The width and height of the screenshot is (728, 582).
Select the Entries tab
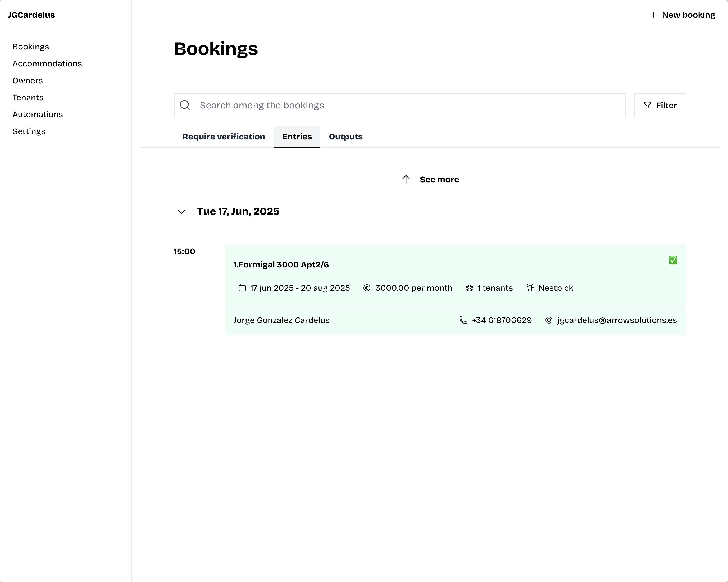point(297,137)
